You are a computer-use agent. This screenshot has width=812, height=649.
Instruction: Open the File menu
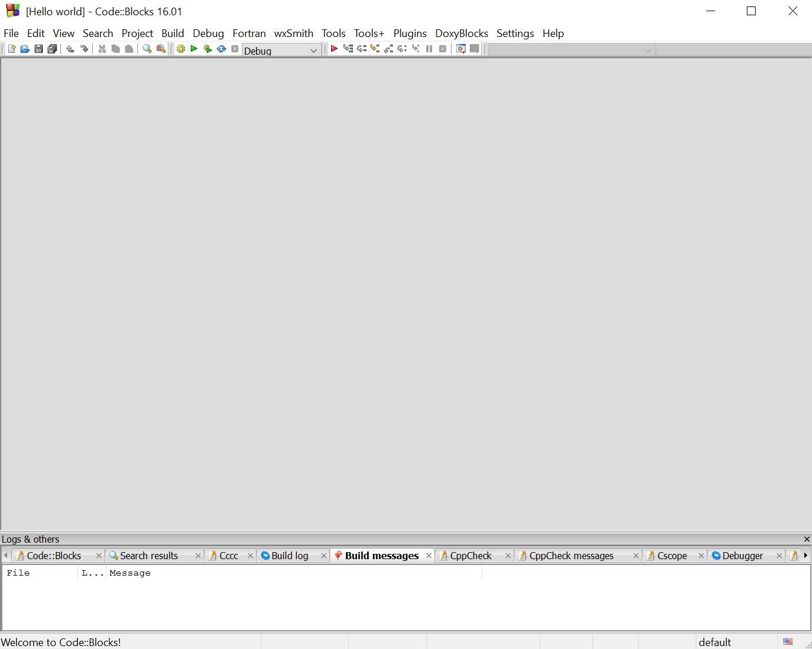(x=11, y=33)
